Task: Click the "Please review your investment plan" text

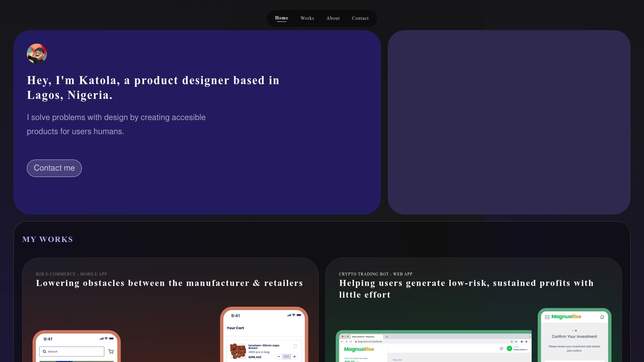Action: pyautogui.click(x=574, y=349)
